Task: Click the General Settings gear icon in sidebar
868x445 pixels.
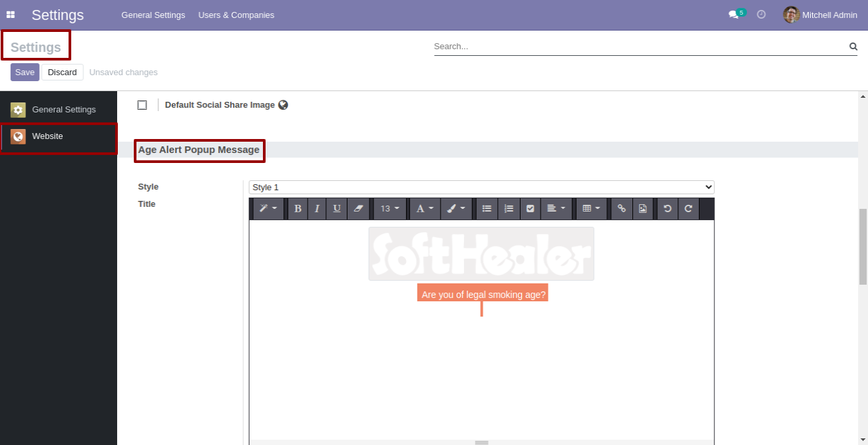Action: coord(18,110)
